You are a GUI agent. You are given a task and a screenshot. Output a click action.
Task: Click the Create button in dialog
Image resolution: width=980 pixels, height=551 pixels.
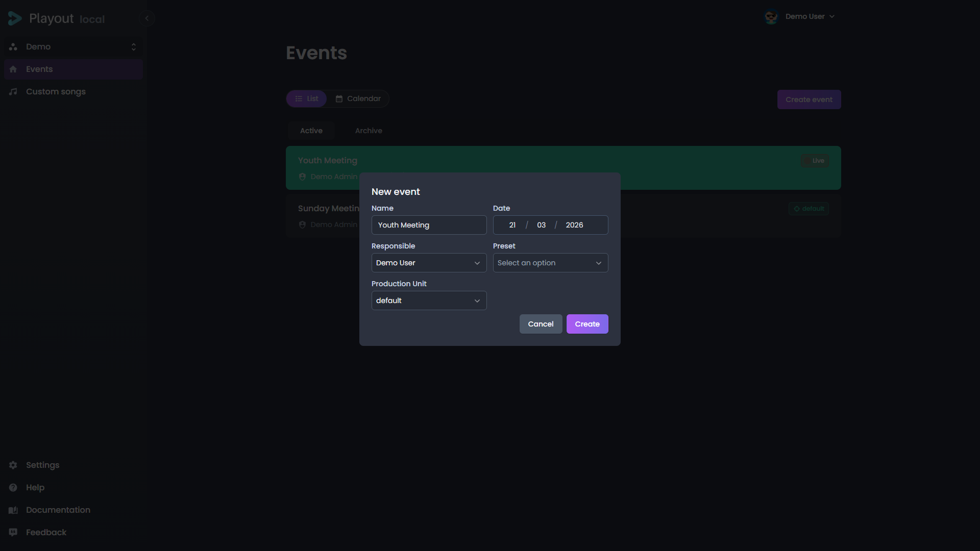(x=587, y=324)
